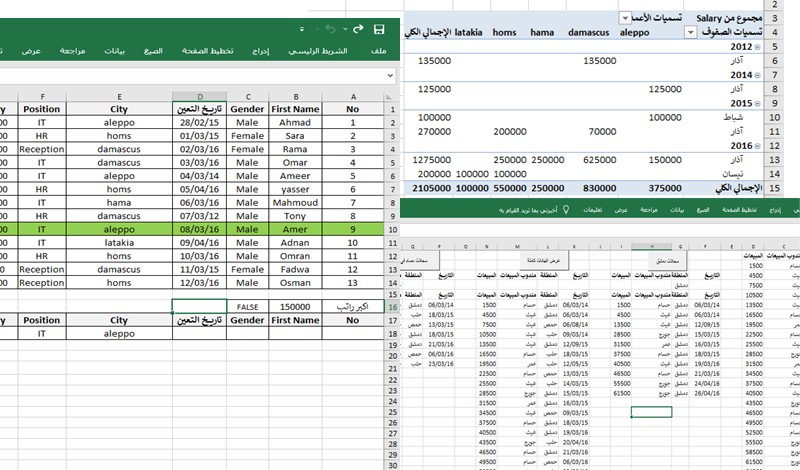Viewport: 800px width, 470px height.
Task: Open the مراجعة (Review) tab in employee window
Action: (72, 51)
